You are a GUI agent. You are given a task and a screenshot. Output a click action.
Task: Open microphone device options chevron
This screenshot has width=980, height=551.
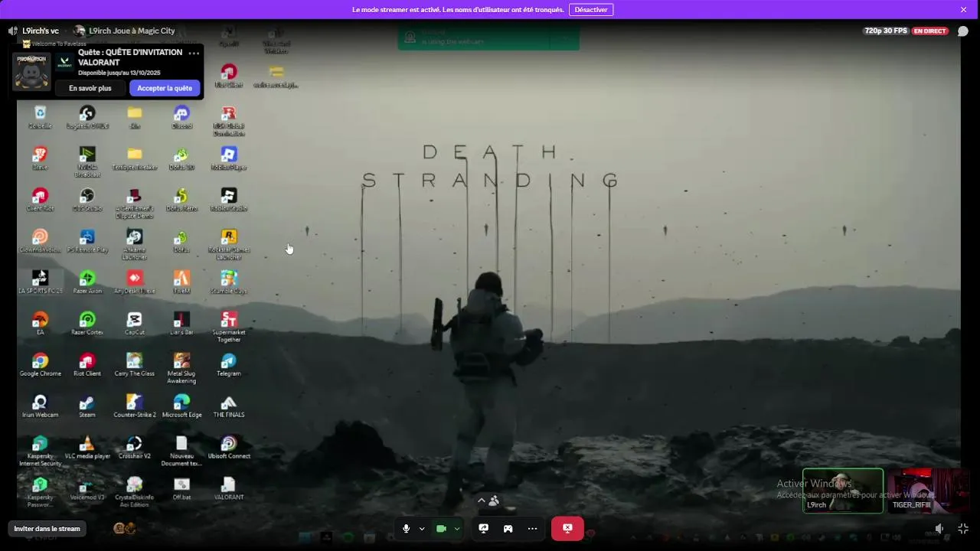422,529
